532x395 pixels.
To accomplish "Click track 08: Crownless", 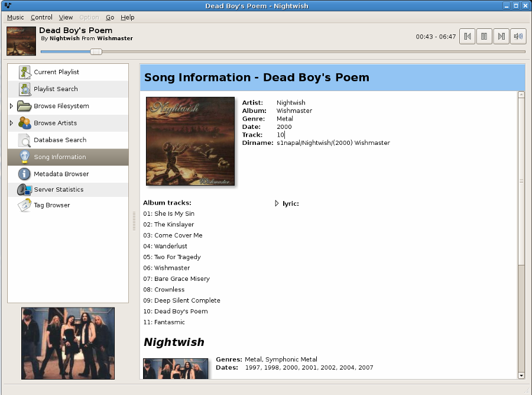I will point(164,290).
